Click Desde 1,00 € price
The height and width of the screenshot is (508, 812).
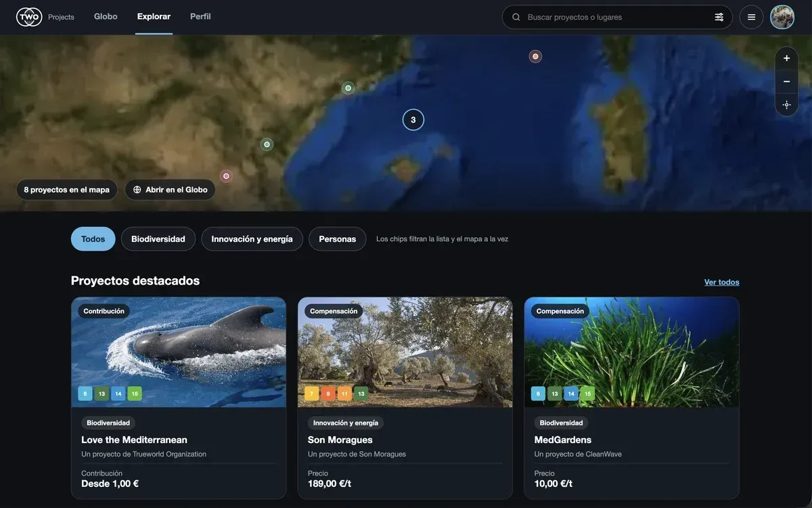coord(110,484)
